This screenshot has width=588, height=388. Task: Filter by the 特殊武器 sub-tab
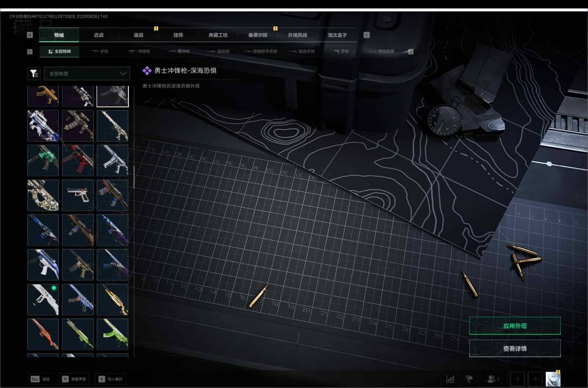tap(381, 51)
